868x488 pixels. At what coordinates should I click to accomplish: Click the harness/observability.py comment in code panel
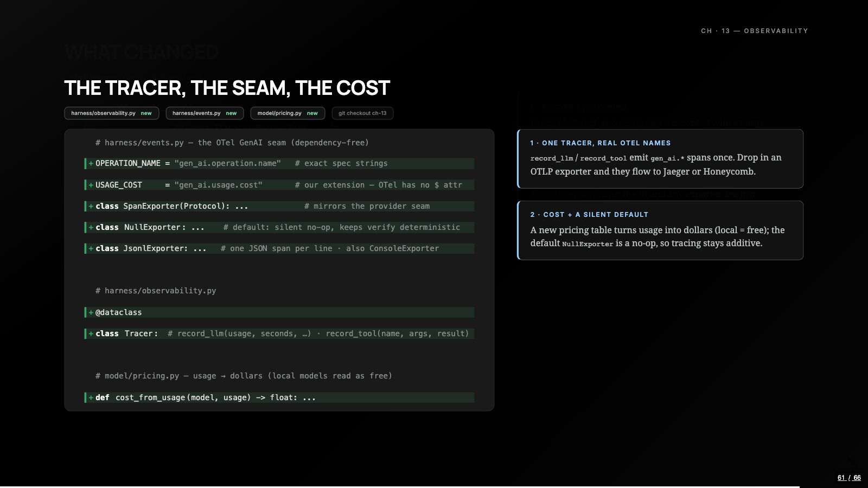[x=156, y=291]
